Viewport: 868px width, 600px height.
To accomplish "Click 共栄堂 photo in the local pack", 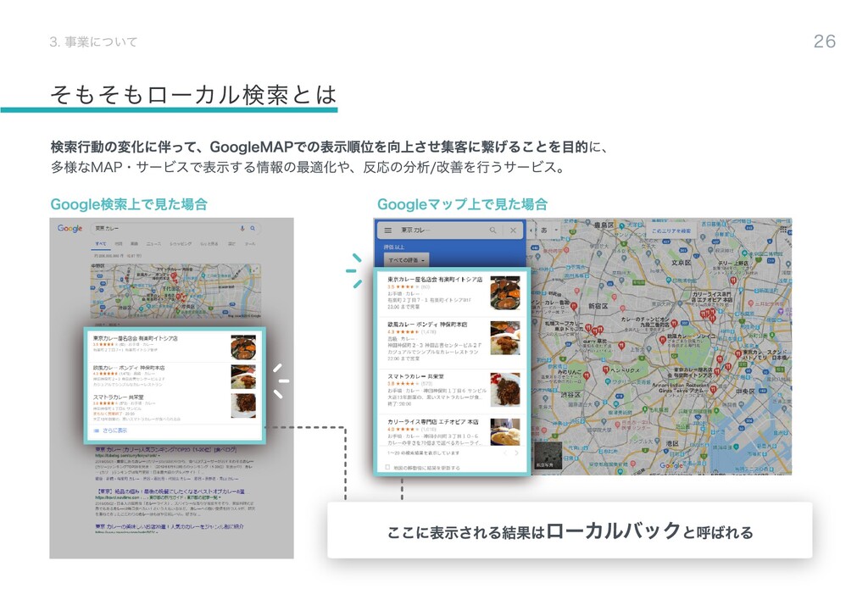I will coord(243,406).
